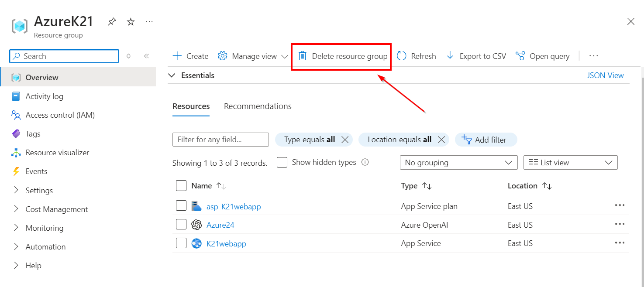Open Activity log from sidebar menu
The height and width of the screenshot is (287, 644).
44,96
